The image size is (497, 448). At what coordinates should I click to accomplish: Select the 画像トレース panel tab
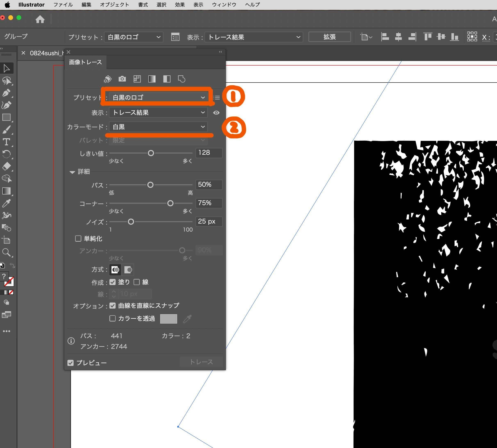click(85, 62)
